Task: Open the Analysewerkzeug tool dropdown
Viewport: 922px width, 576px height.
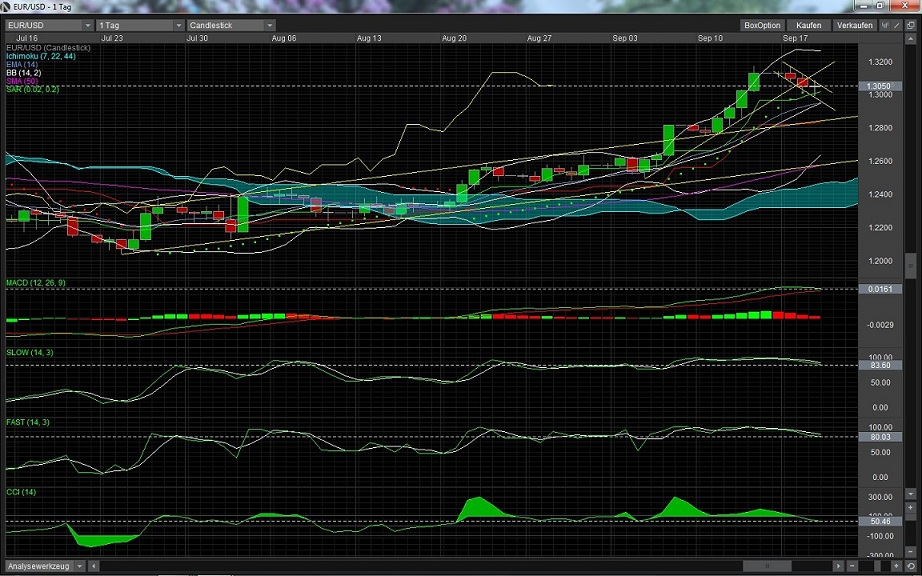Action: pyautogui.click(x=80, y=568)
